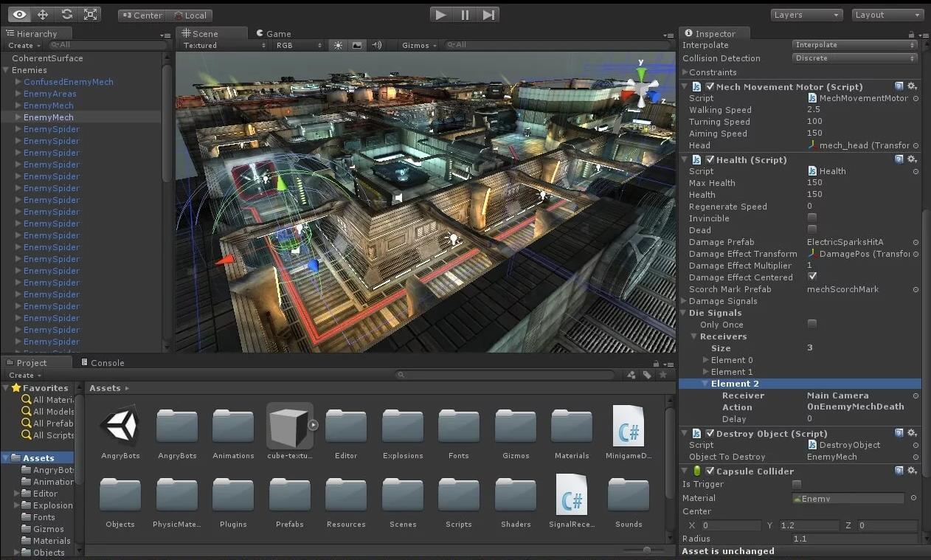The height and width of the screenshot is (560, 931).
Task: Click scene orientation gizmo Y axis
Action: (641, 73)
